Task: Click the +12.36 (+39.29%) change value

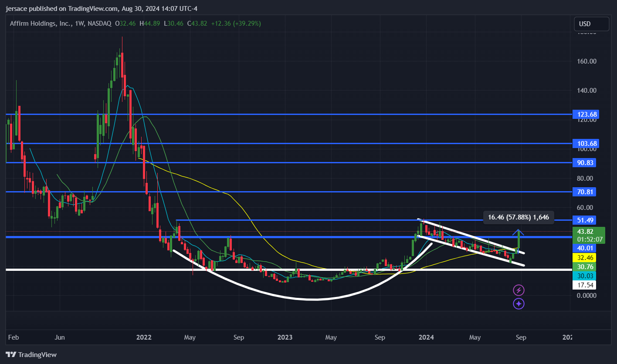Action: pyautogui.click(x=236, y=24)
